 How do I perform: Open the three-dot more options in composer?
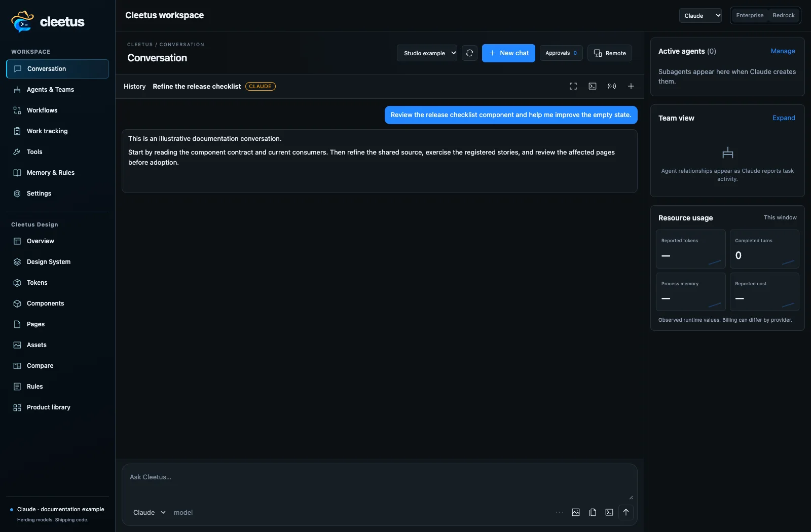coord(560,512)
